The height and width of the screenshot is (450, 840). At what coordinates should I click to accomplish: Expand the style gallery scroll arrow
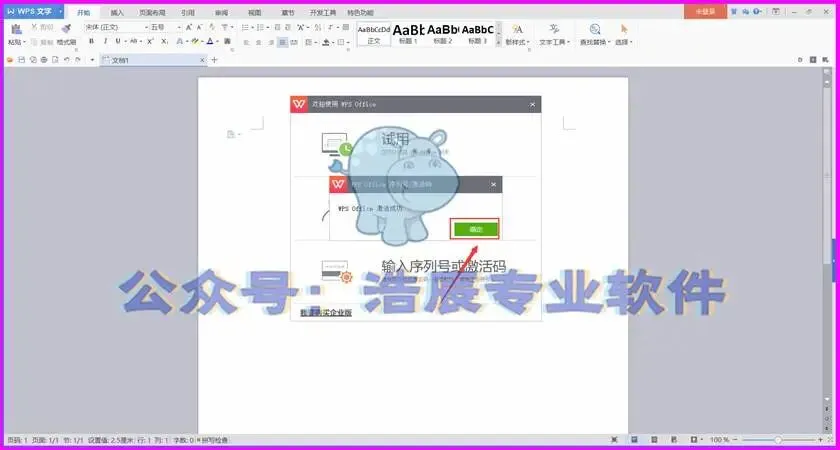(x=499, y=42)
